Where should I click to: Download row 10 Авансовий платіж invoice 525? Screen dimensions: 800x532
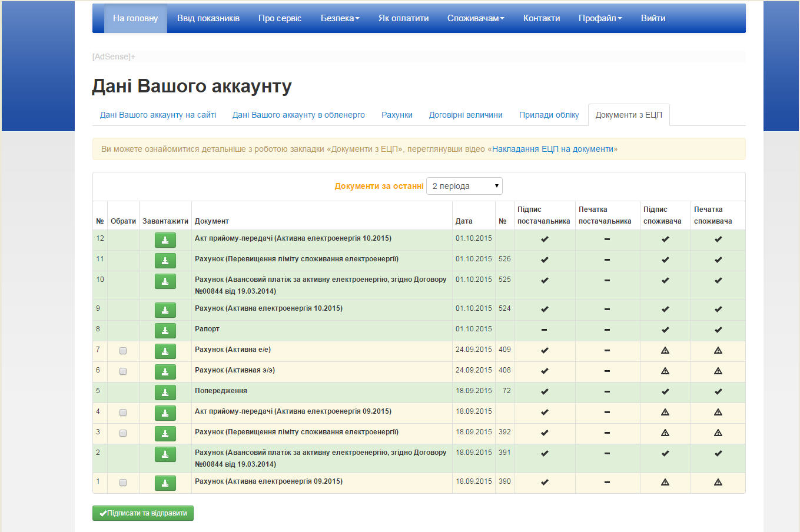pos(165,281)
